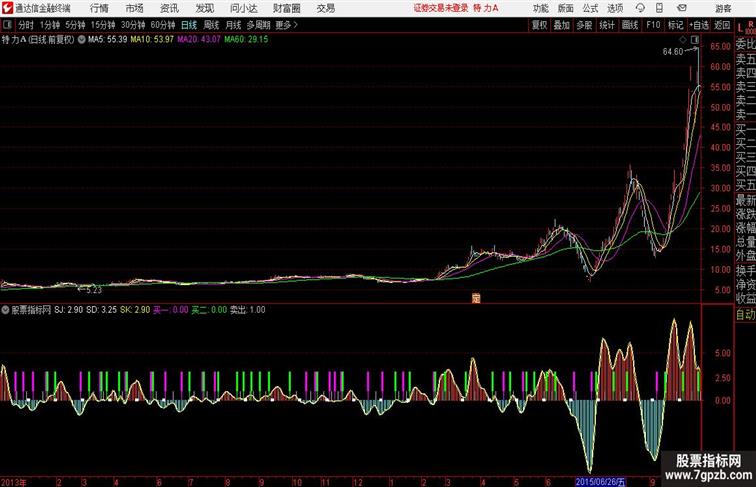Image resolution: width=756 pixels, height=487 pixels.
Task: Click the 多股 multi-stock button
Action: click(x=584, y=25)
